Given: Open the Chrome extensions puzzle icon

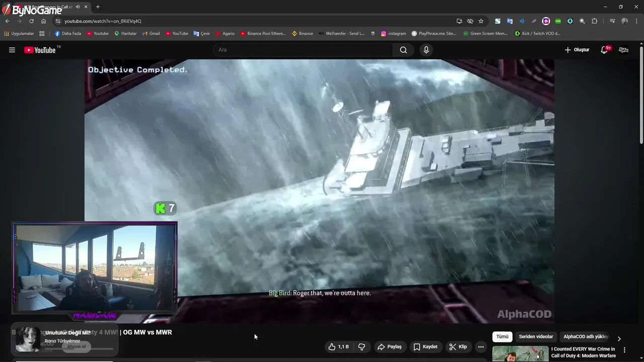Looking at the screenshot, I should 594,21.
